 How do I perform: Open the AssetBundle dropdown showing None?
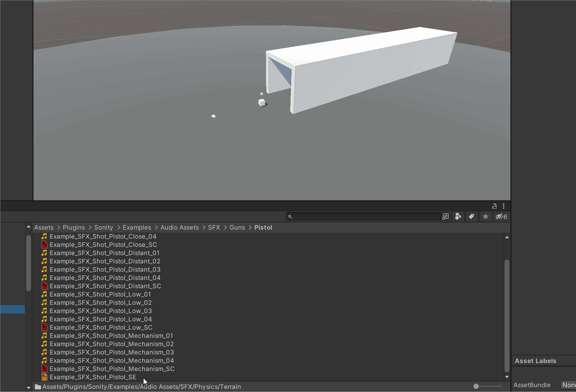pyautogui.click(x=568, y=385)
